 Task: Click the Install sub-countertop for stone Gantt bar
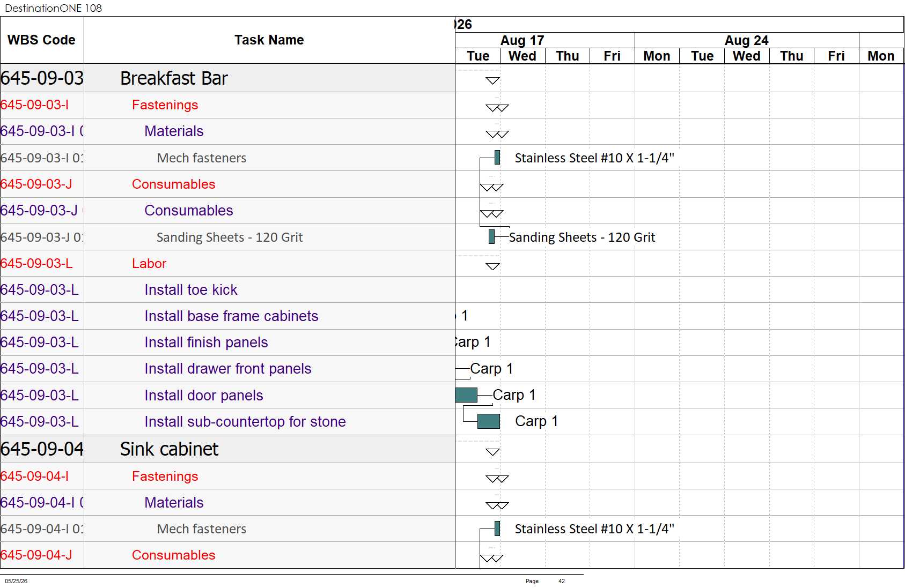coord(489,421)
